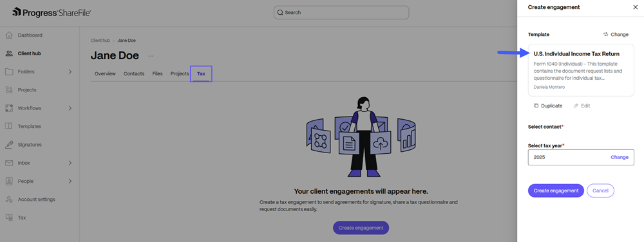
Task: Click the Client hub people icon
Action: point(9,53)
